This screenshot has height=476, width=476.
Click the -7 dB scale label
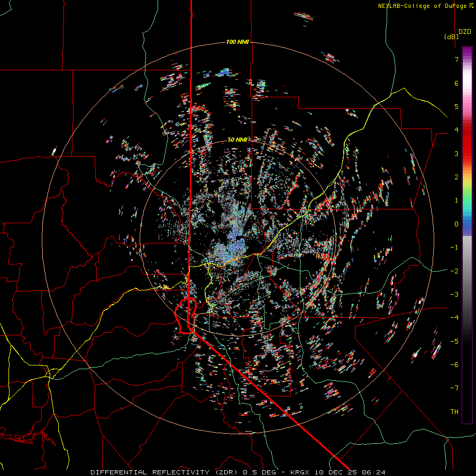coord(454,388)
